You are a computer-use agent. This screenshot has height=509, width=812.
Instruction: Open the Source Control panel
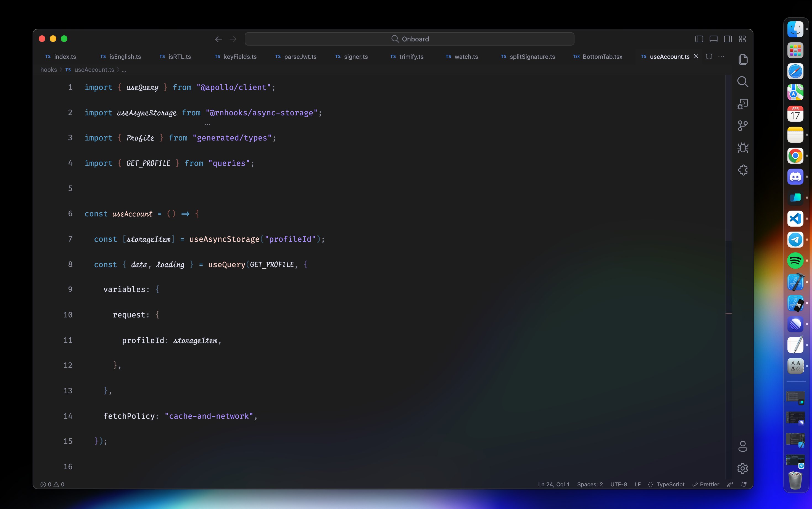(x=743, y=126)
